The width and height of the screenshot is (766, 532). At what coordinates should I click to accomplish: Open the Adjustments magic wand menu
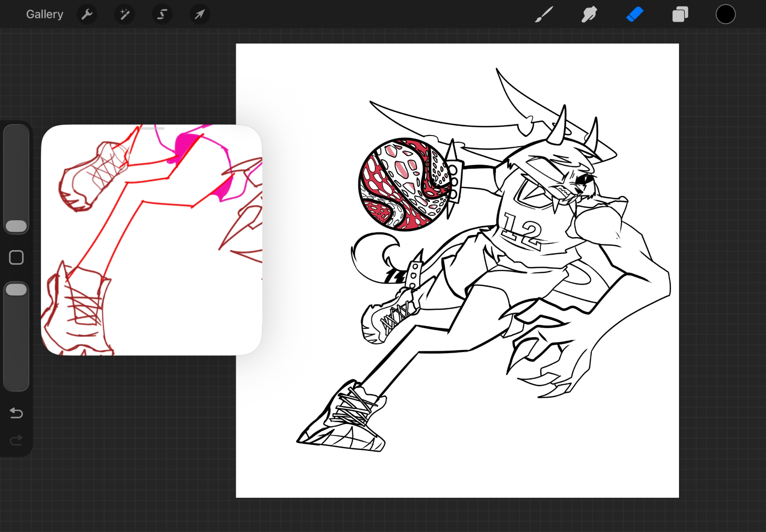124,15
